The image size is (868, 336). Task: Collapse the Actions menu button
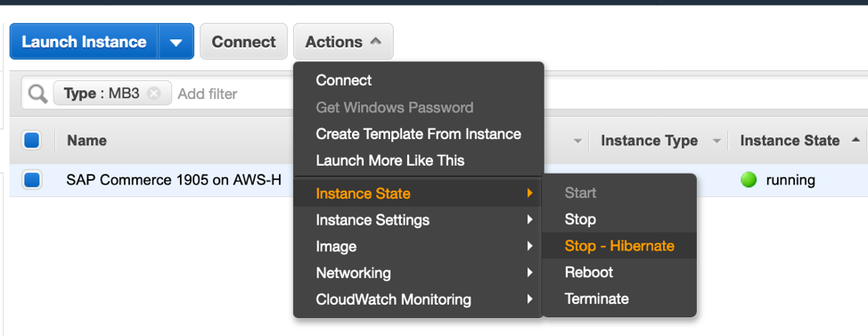(343, 42)
